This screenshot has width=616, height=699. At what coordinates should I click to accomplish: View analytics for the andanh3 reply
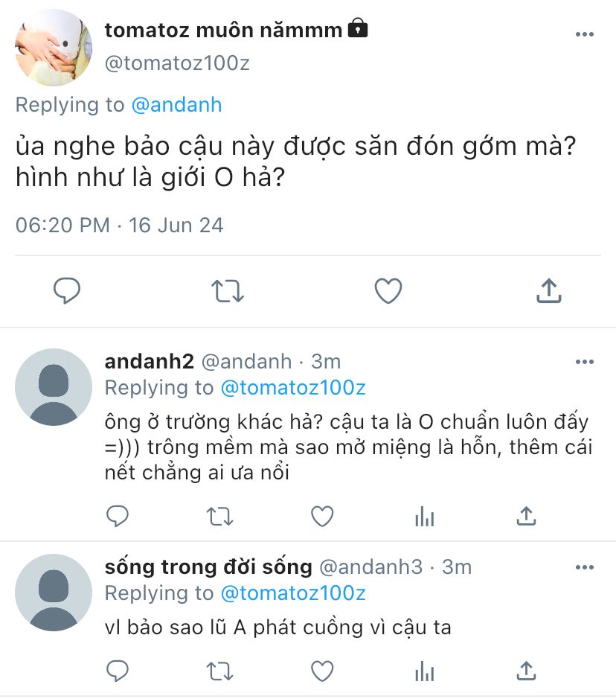tap(424, 671)
